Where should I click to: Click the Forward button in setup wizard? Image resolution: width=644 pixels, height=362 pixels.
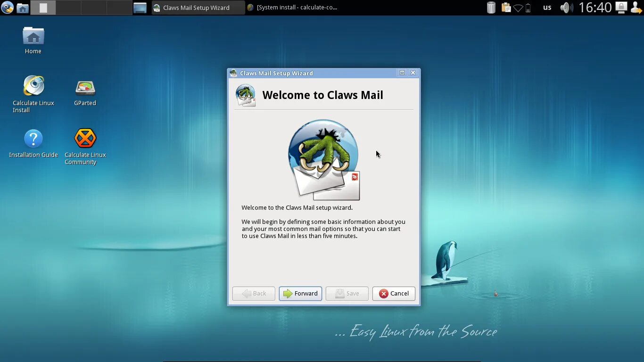(300, 293)
